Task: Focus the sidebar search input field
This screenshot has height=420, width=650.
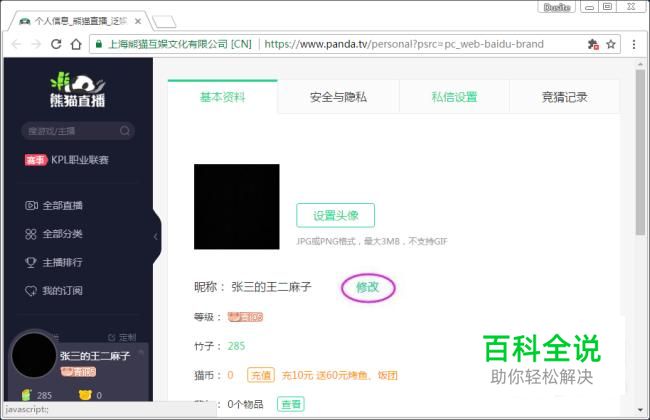Action: (78, 131)
